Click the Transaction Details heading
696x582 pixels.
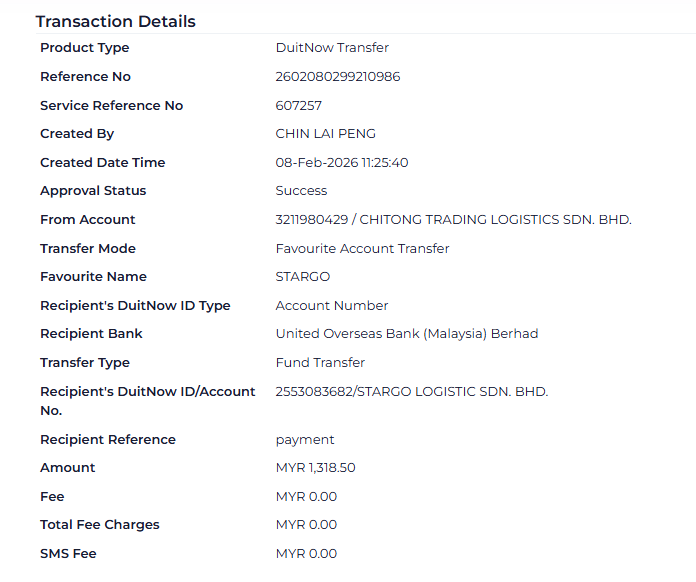[x=115, y=21]
